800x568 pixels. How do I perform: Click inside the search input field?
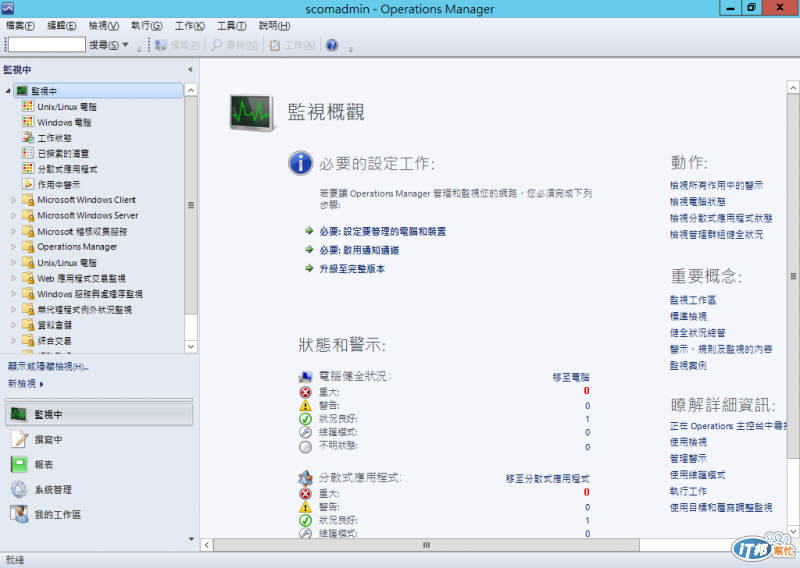[46, 45]
